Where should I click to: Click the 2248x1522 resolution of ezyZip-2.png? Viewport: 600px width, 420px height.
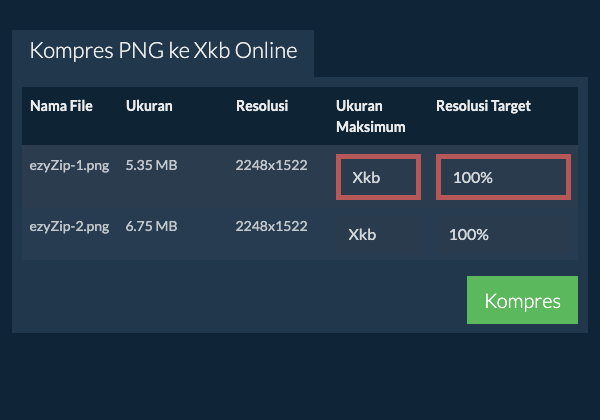click(271, 227)
